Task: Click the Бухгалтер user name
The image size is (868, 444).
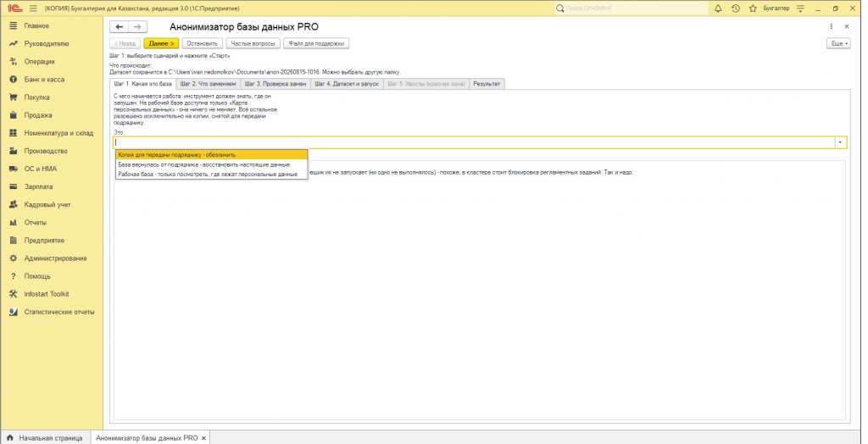Action: click(x=776, y=8)
